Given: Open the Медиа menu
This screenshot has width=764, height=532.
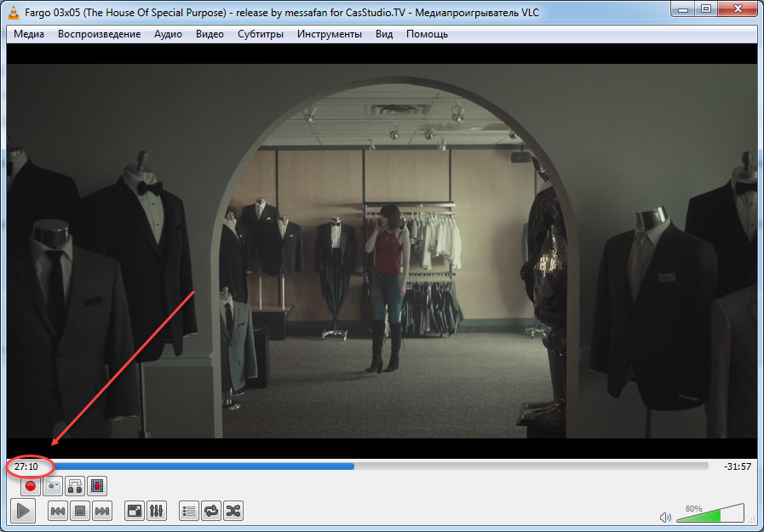Looking at the screenshot, I should click(x=29, y=34).
